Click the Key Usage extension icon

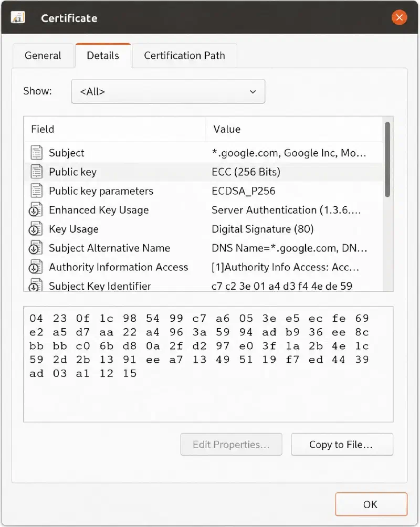[x=35, y=229]
